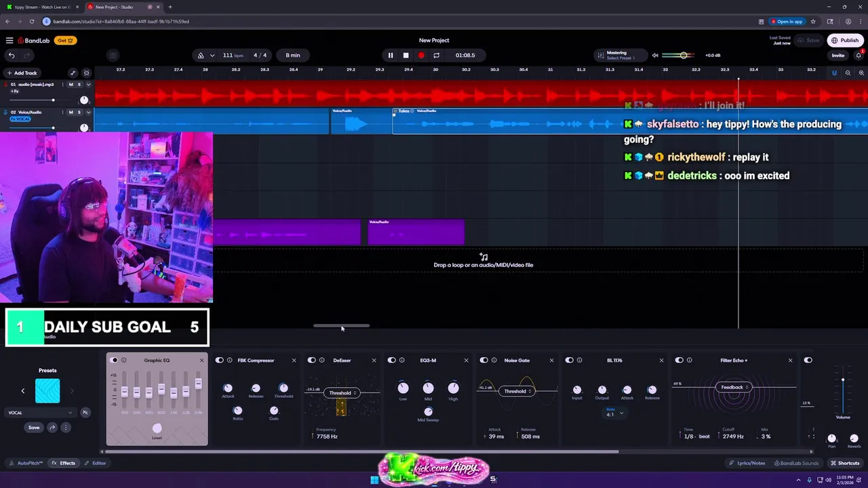The image size is (868, 488).
Task: Toggle Graphic EQ power switch
Action: [114, 361]
